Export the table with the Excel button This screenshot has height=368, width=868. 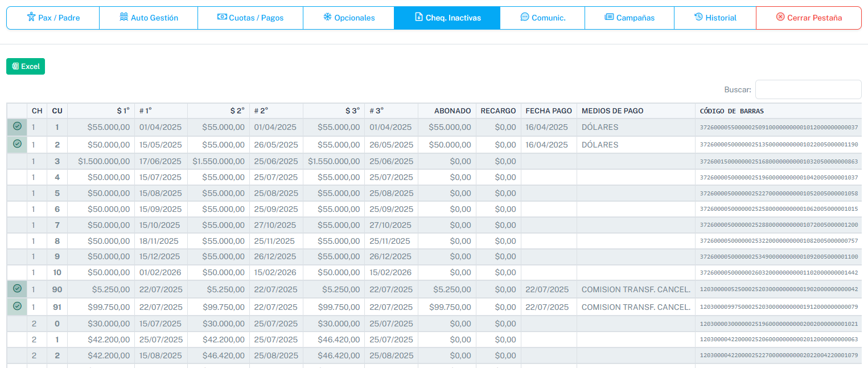[x=26, y=66]
